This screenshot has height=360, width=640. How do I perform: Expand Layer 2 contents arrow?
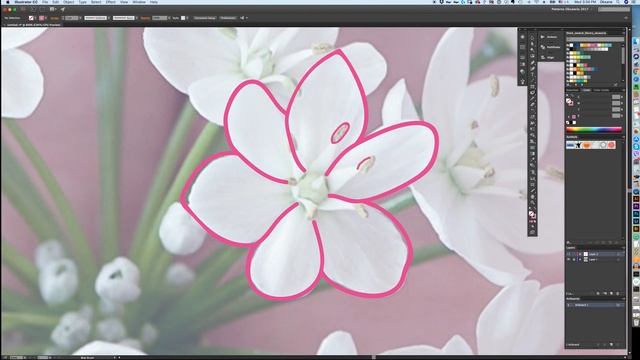coord(580,254)
